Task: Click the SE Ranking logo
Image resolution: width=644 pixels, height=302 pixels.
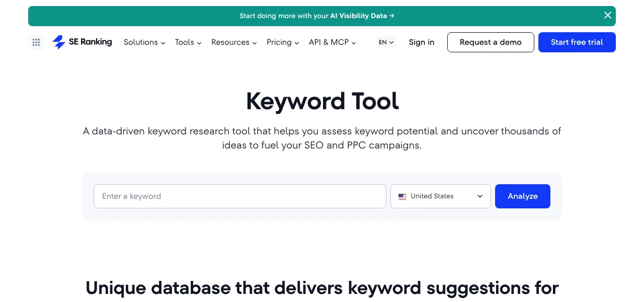Action: click(x=82, y=42)
